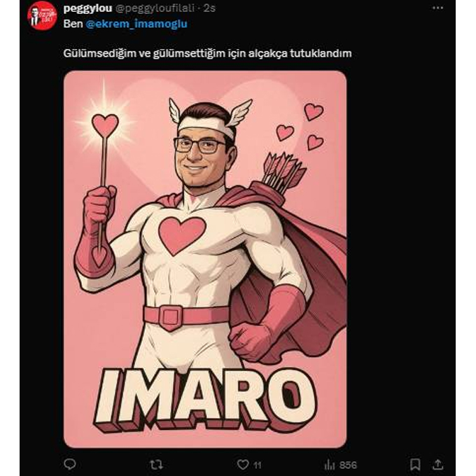476x476 pixels.
Task: Share the tweet via the upload arrow icon
Action: (x=437, y=464)
